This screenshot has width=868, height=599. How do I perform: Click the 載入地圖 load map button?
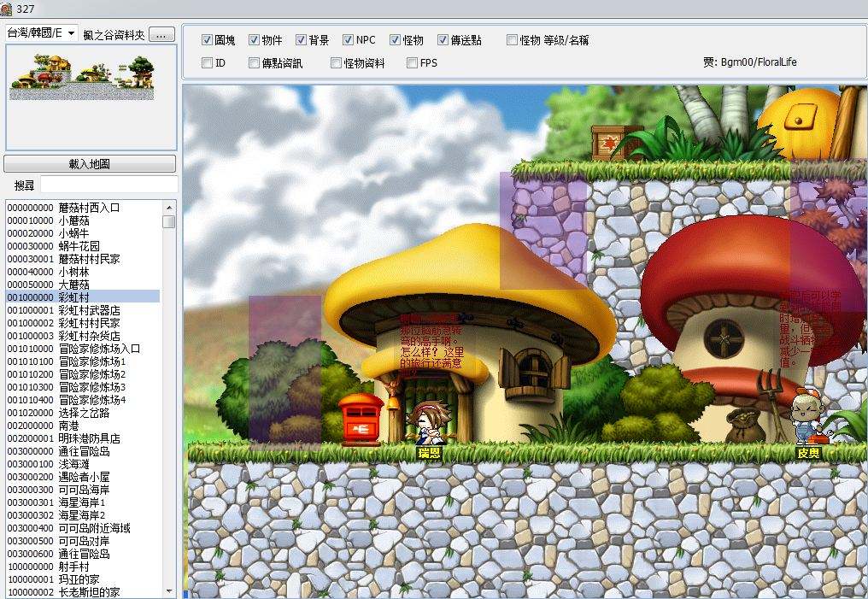90,163
